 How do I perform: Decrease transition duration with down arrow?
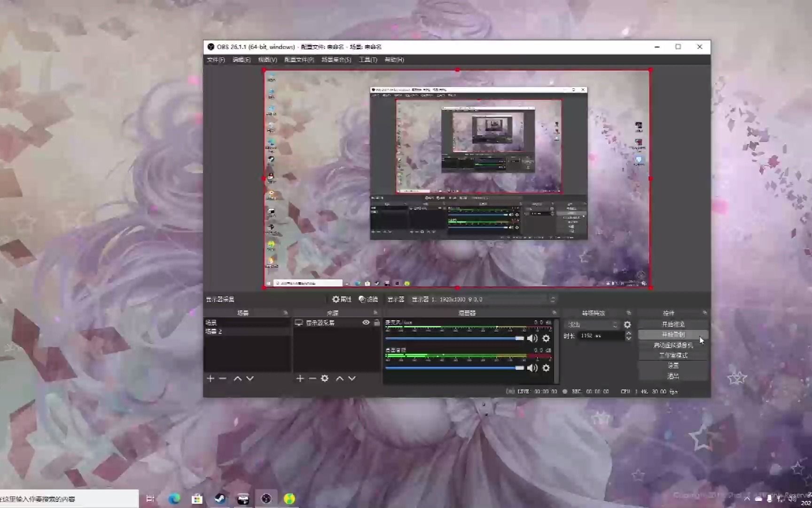[628, 338]
